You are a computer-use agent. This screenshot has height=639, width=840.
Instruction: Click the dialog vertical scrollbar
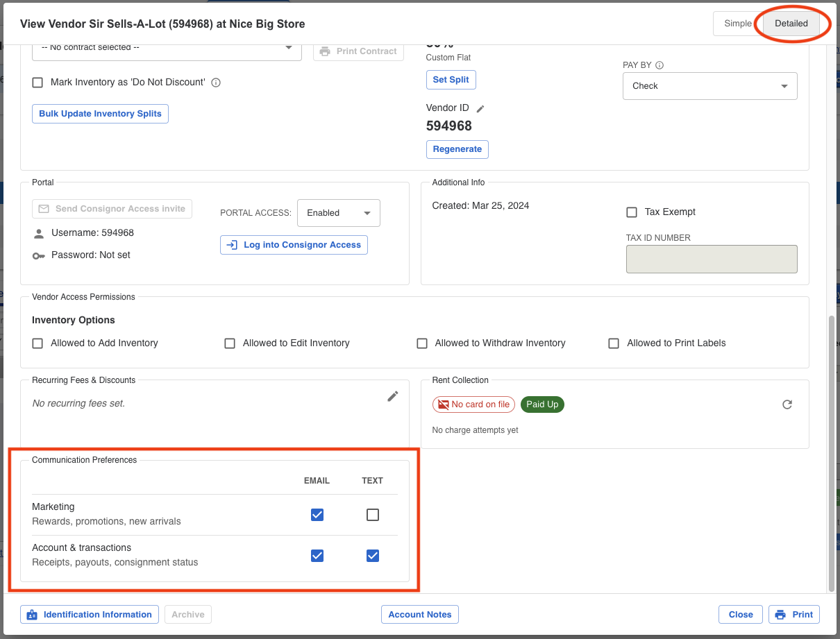pyautogui.click(x=832, y=454)
